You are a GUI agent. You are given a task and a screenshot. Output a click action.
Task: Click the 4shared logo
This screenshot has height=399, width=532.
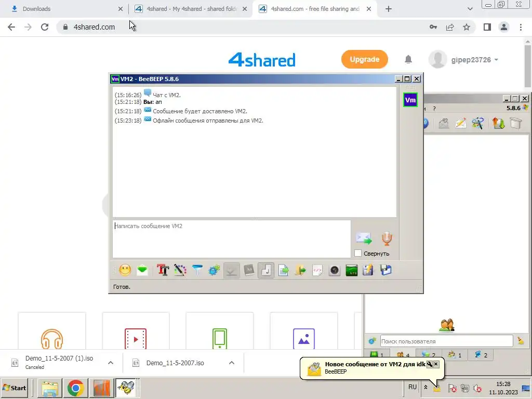pos(262,60)
